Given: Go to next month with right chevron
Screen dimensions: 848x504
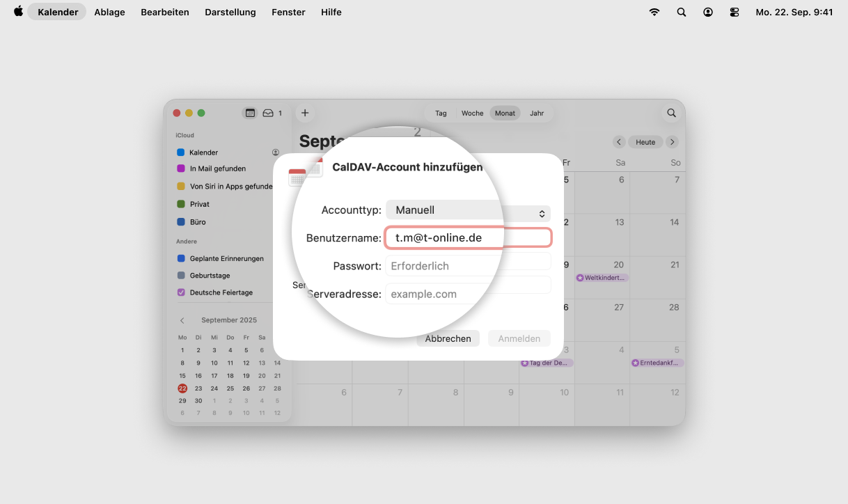Looking at the screenshot, I should (x=672, y=142).
